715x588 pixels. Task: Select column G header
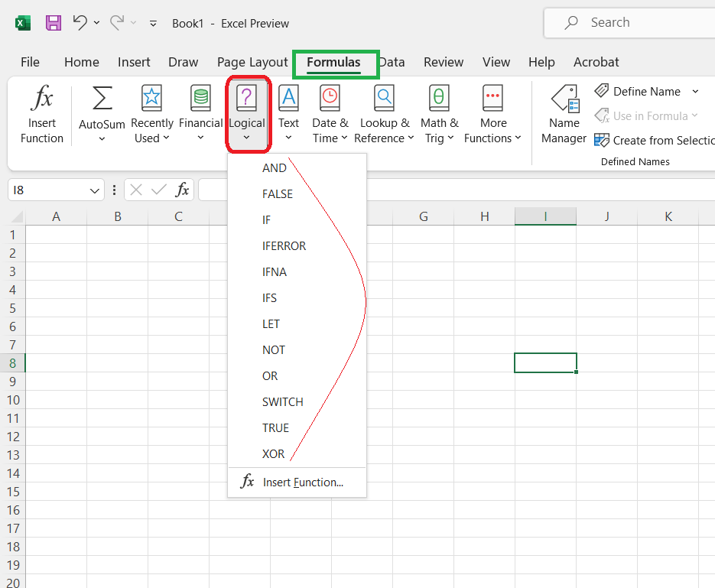(423, 216)
